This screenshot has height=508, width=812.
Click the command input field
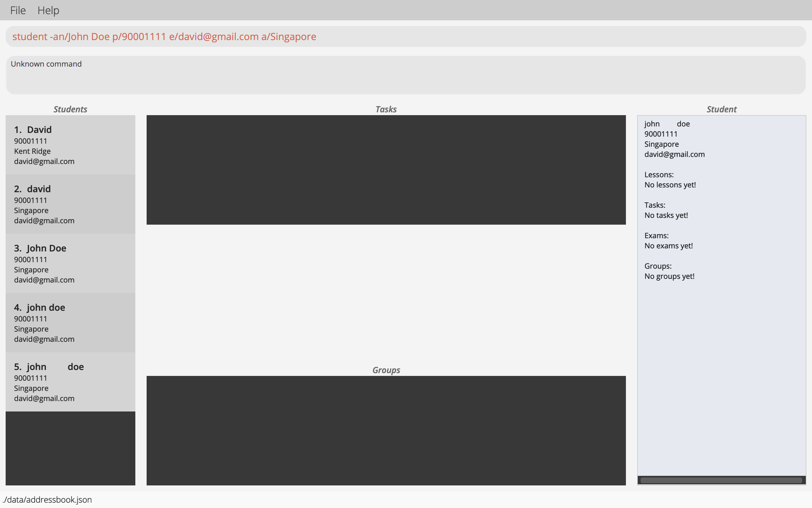pyautogui.click(x=406, y=36)
